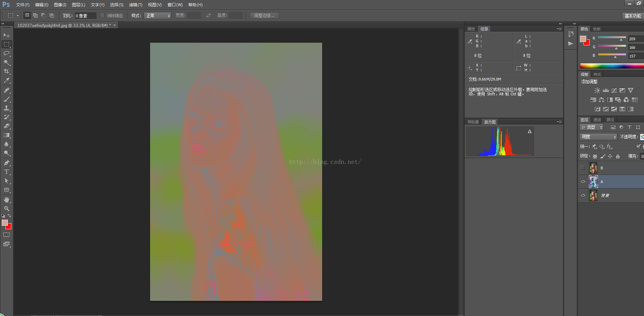The width and height of the screenshot is (644, 316).
Task: Switch to the 色板 tab
Action: pyautogui.click(x=597, y=29)
